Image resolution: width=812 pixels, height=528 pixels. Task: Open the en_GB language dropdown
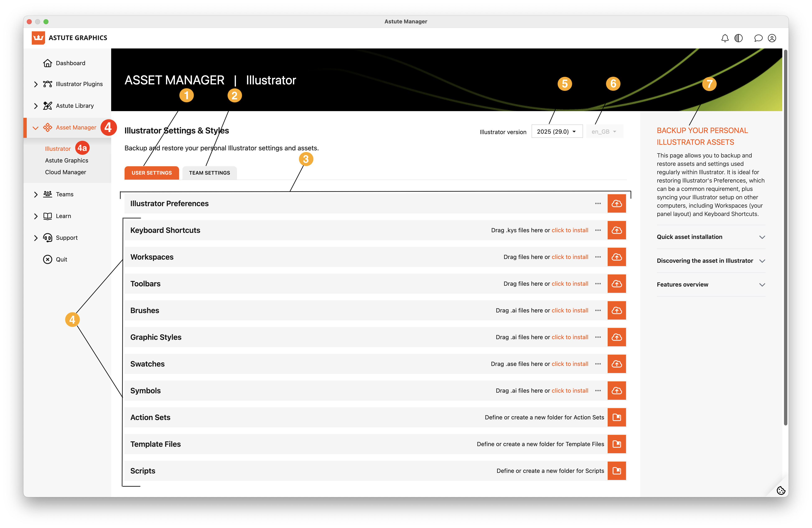[x=605, y=132]
